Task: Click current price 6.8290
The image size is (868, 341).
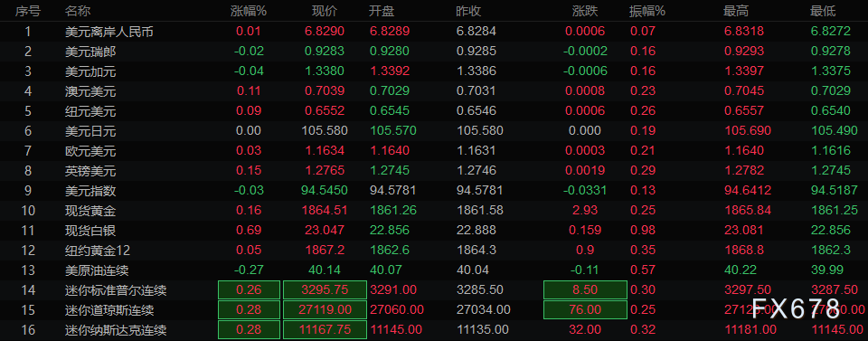Action: pos(325,32)
